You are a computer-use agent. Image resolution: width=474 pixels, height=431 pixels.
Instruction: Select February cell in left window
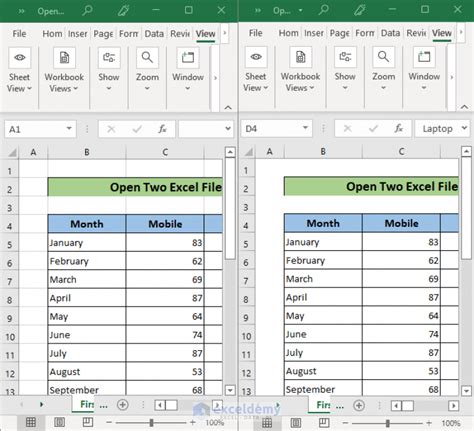tap(87, 261)
